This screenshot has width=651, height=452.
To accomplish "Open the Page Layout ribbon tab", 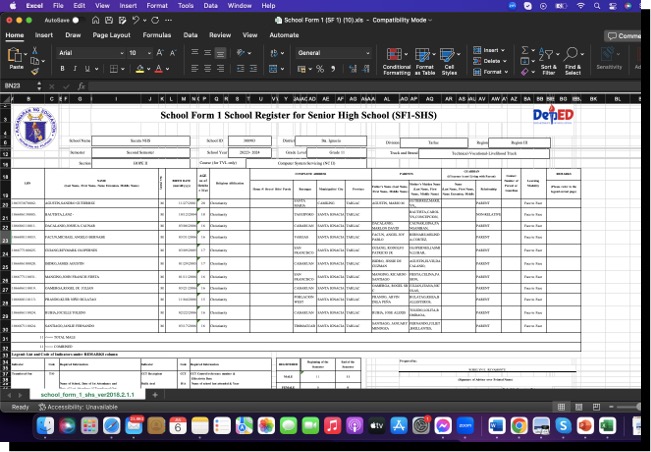I will pos(111,35).
